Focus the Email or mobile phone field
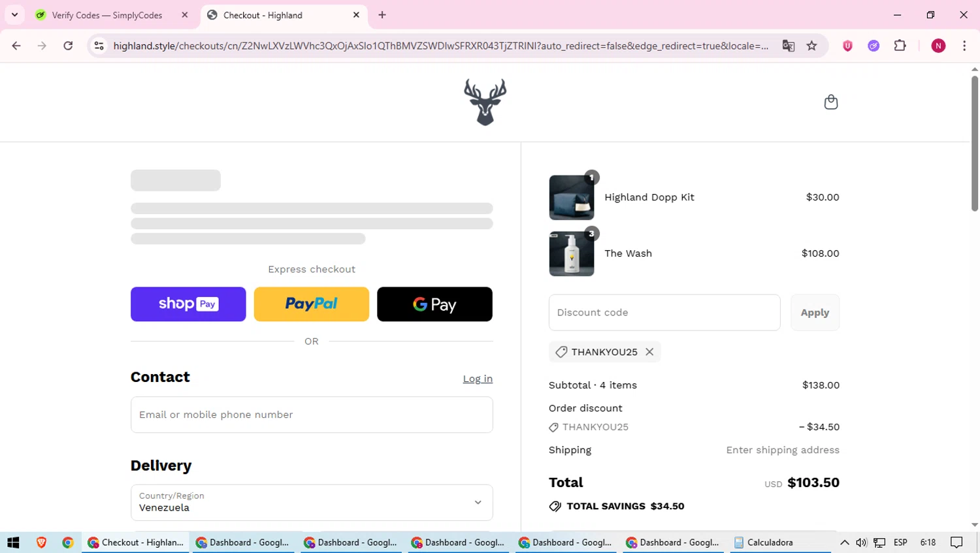Screen dimensions: 980x553 [312, 415]
